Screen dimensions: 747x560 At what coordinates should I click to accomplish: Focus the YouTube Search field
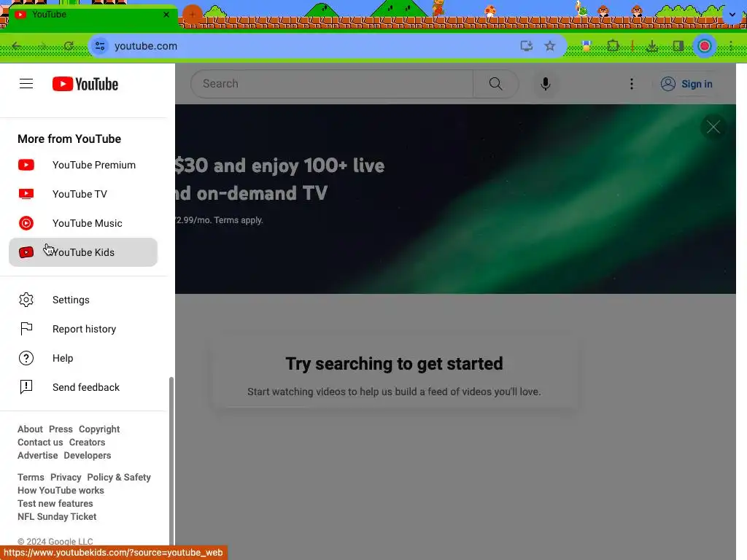coord(332,84)
